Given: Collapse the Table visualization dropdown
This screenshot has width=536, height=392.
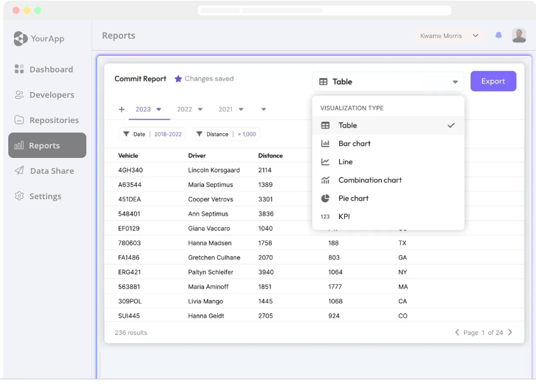Looking at the screenshot, I should (455, 82).
